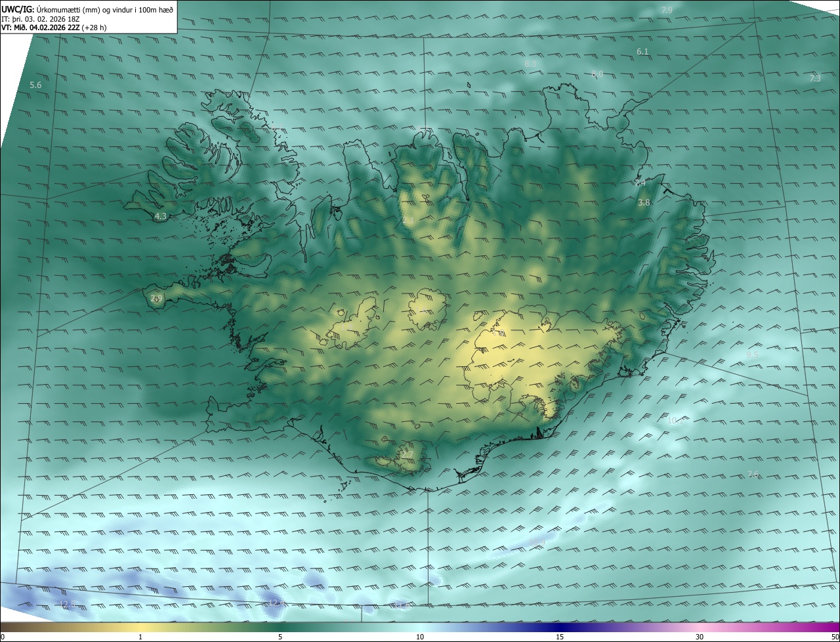The image size is (840, 642).
Task: Click the '5' tick on the colorbar
Action: (x=280, y=637)
